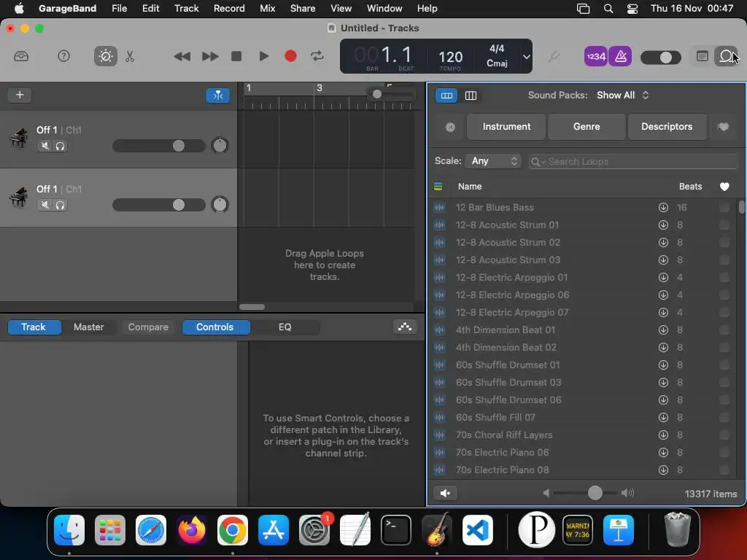Click first track's volume slider
The height and width of the screenshot is (560, 747).
(x=159, y=146)
